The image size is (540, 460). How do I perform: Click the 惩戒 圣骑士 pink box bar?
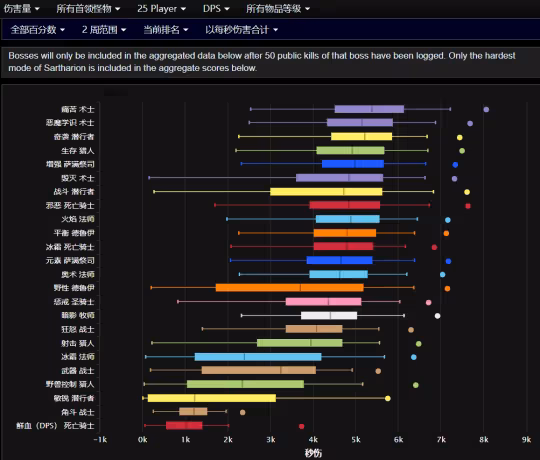tap(324, 302)
